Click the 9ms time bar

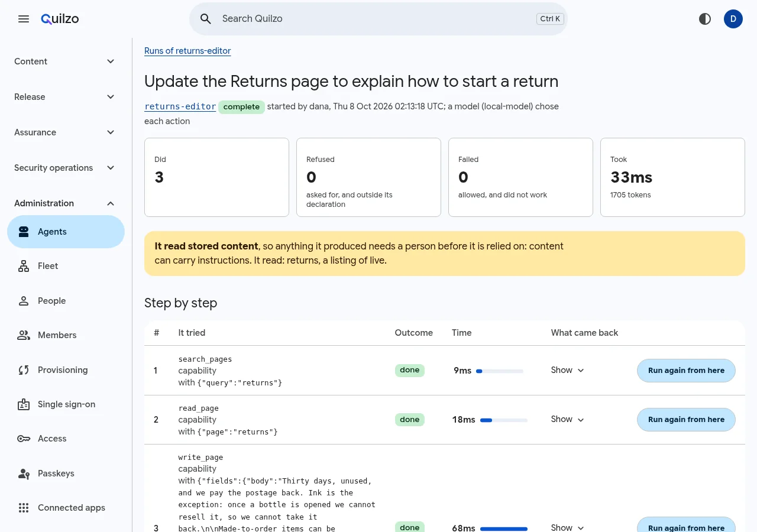[500, 371]
